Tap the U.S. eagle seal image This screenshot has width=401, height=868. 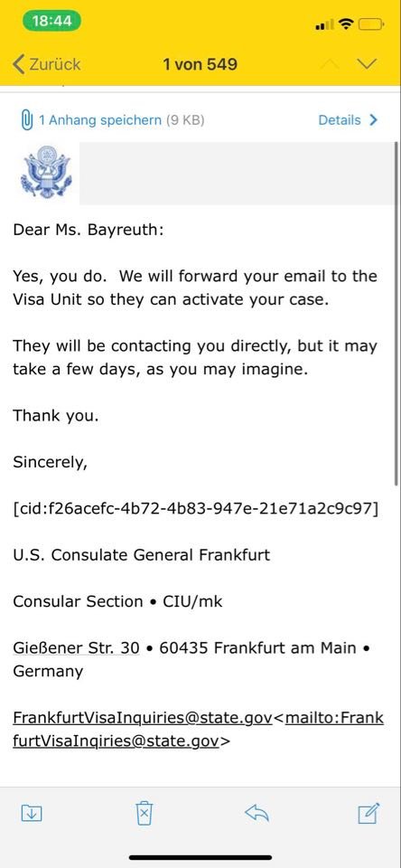click(x=46, y=172)
